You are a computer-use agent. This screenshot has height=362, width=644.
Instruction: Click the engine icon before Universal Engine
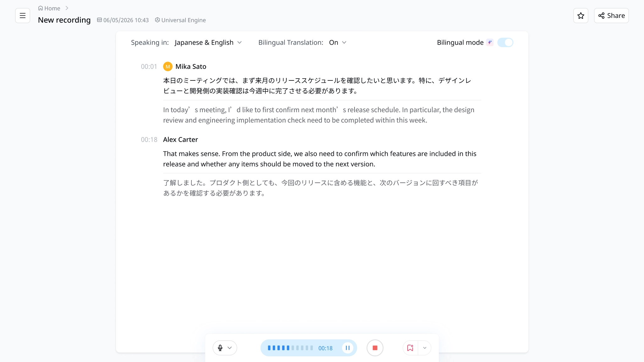click(157, 20)
